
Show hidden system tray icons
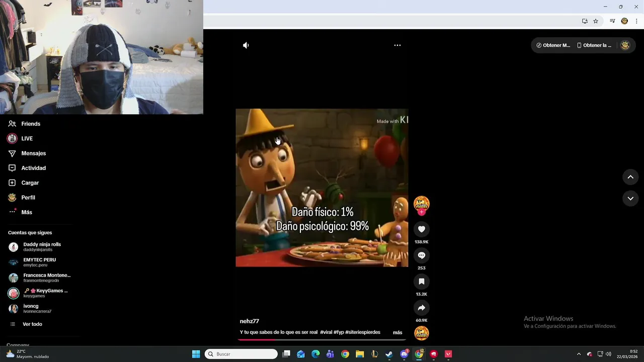(579, 354)
